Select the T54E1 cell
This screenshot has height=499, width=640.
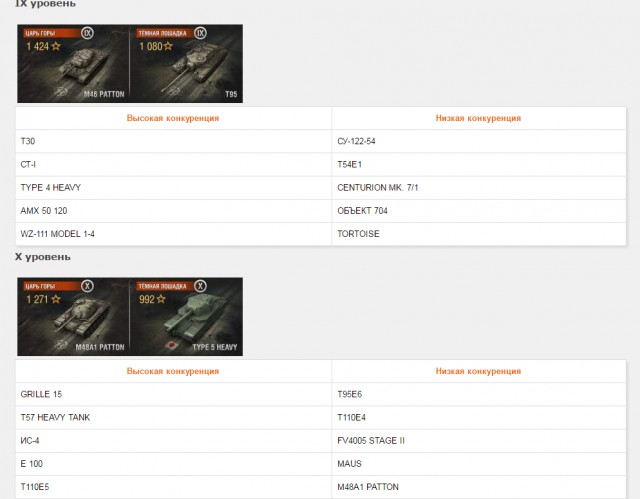(x=479, y=164)
